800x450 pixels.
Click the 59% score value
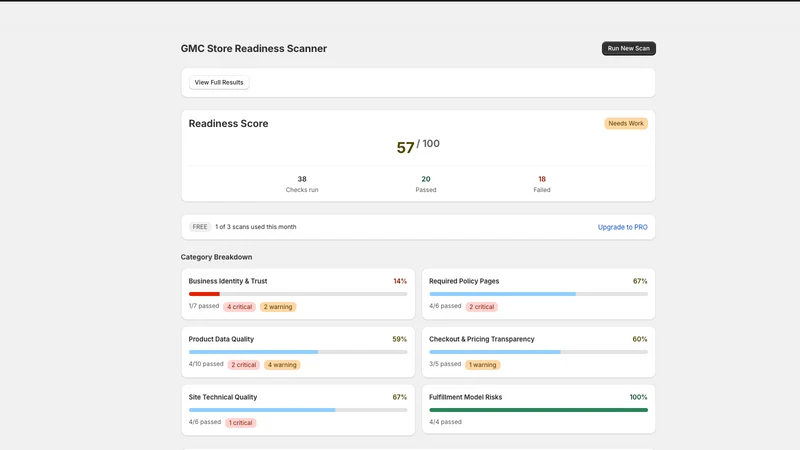399,339
